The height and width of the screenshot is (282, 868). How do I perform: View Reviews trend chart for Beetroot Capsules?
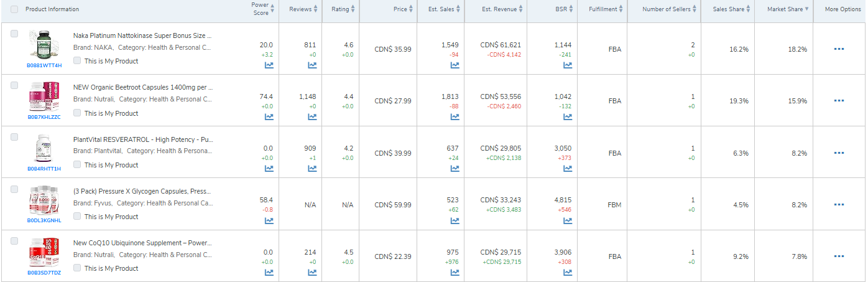[x=312, y=117]
